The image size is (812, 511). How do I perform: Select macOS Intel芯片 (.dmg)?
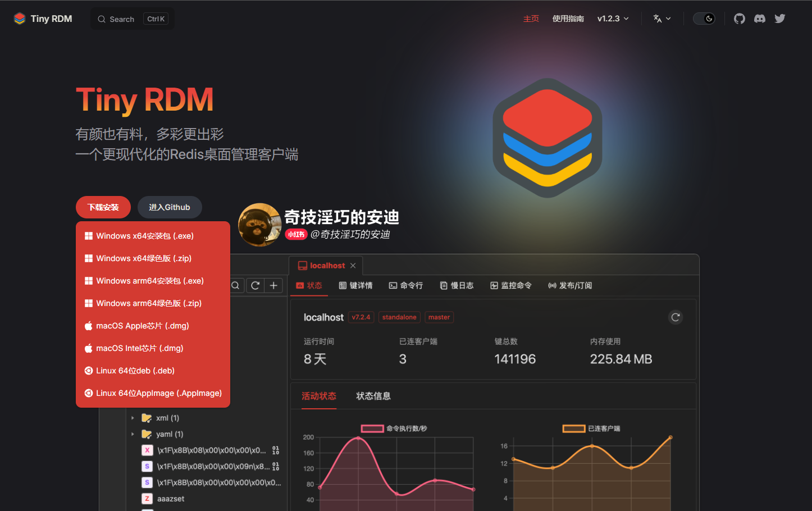(153, 348)
